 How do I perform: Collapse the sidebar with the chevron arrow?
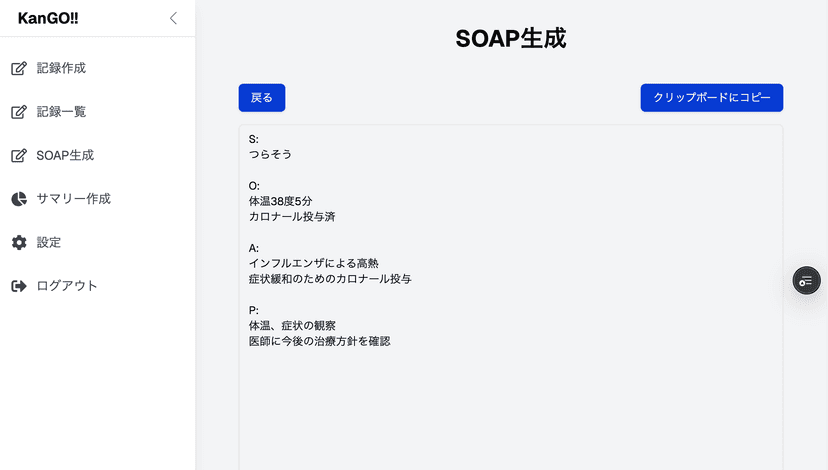pyautogui.click(x=173, y=18)
